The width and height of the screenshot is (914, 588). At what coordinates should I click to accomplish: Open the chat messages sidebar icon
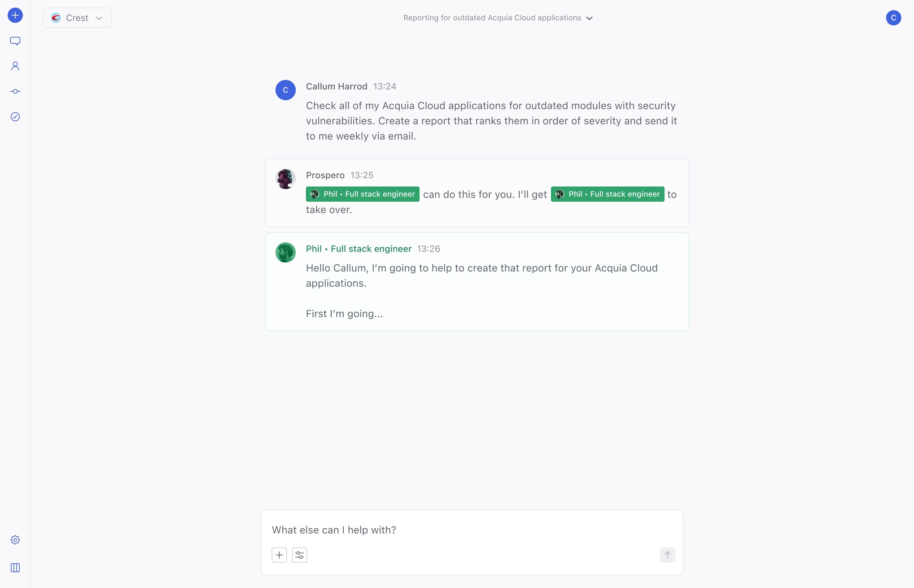pyautogui.click(x=15, y=41)
